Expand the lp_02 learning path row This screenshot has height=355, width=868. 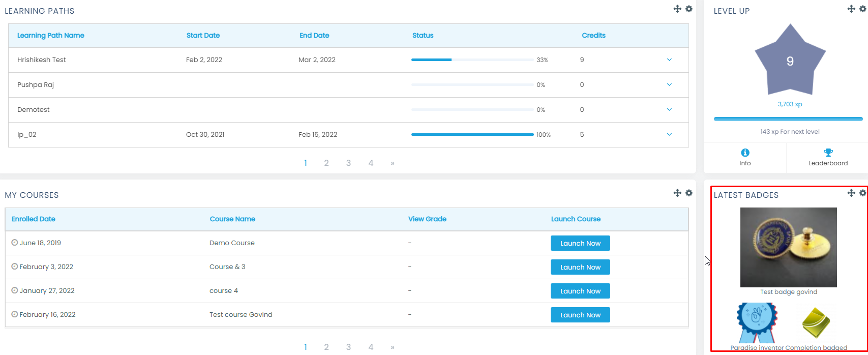(669, 134)
